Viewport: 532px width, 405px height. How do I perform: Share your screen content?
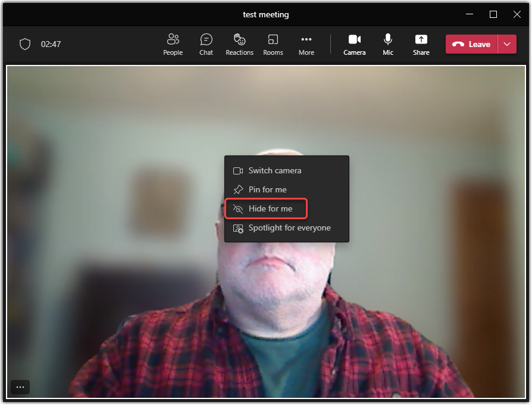point(421,44)
